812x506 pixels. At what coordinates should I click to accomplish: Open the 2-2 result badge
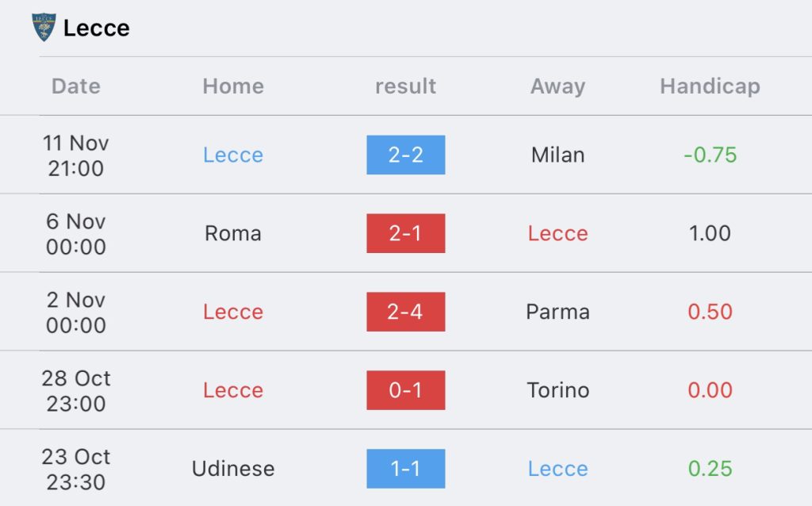tap(405, 155)
